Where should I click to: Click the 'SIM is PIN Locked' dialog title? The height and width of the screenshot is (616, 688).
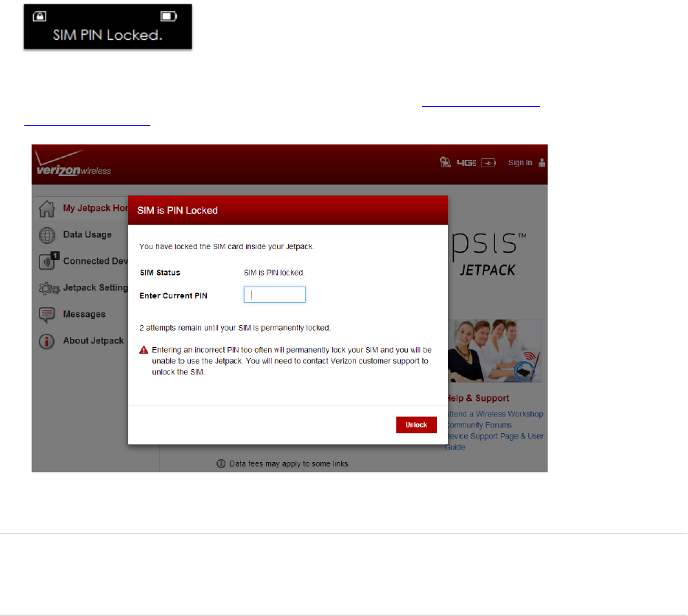point(178,210)
